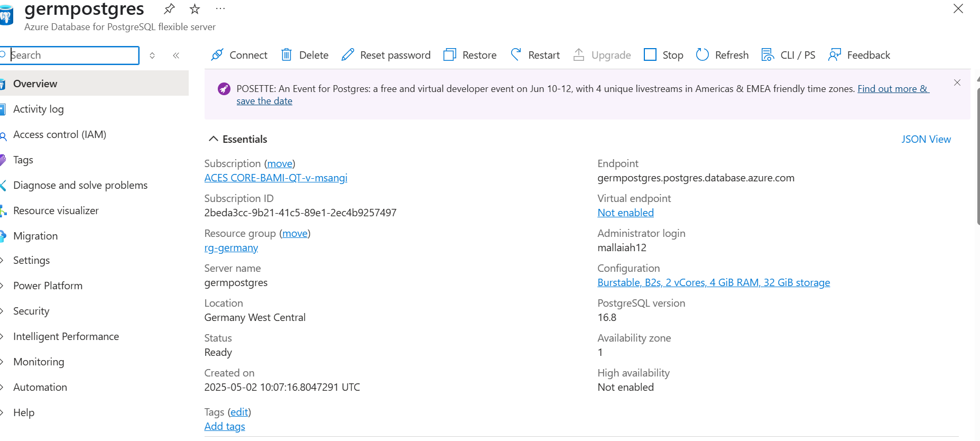Open the rg-germany resource group link
980x441 pixels.
[231, 247]
